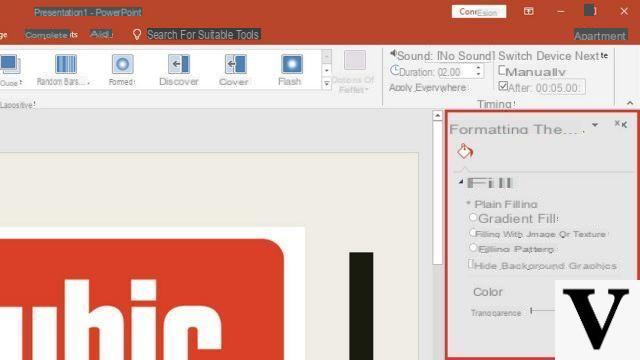Click the ribbon display options icon
The height and width of the screenshot is (360, 640).
pyautogui.click(x=529, y=11)
